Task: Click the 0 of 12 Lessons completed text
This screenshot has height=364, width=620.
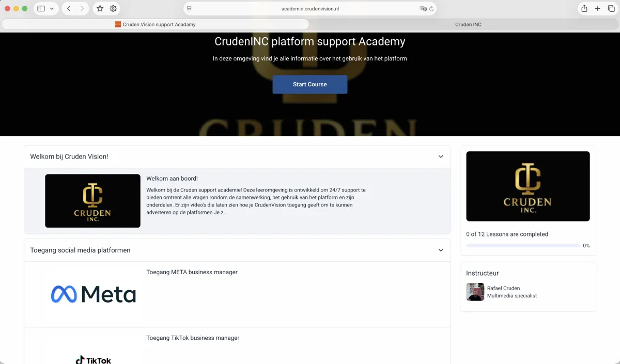Action: click(x=507, y=234)
